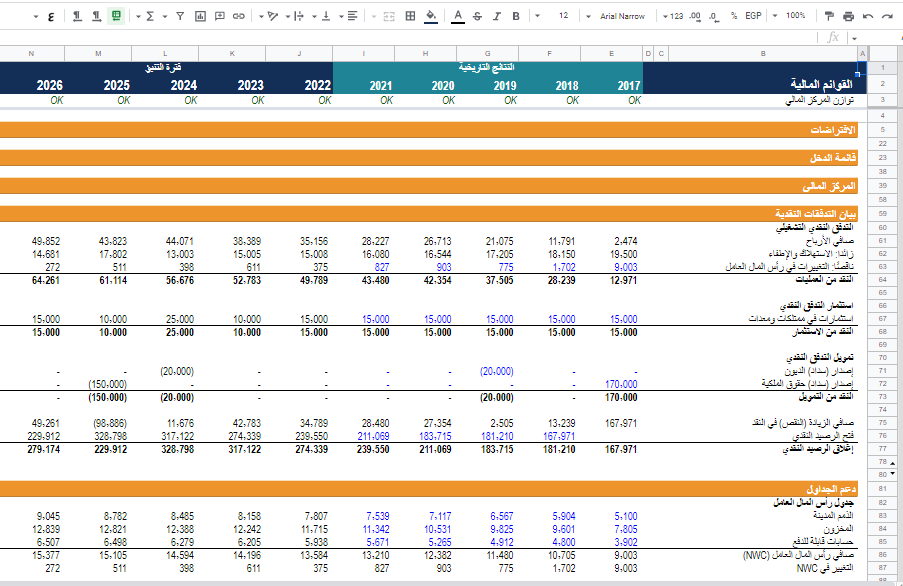The width and height of the screenshot is (903, 586).
Task: Click the Insert comment icon
Action: coord(219,16)
